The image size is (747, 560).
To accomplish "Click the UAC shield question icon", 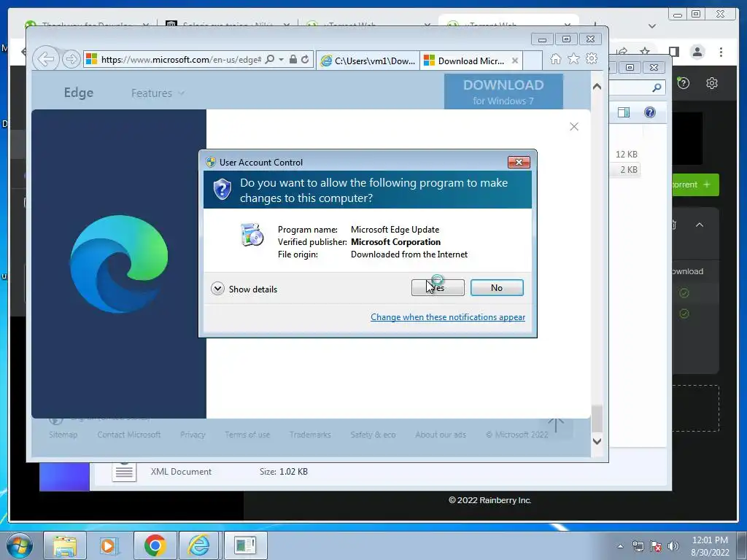I will [x=222, y=190].
